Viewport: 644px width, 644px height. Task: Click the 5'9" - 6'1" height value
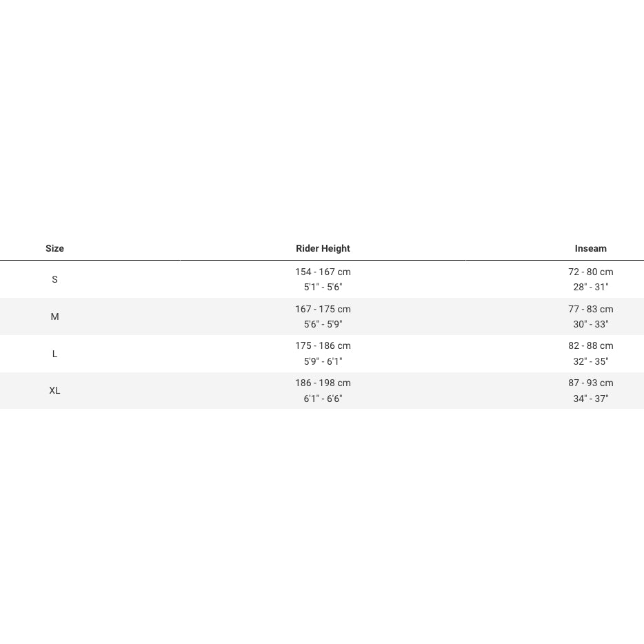click(323, 361)
